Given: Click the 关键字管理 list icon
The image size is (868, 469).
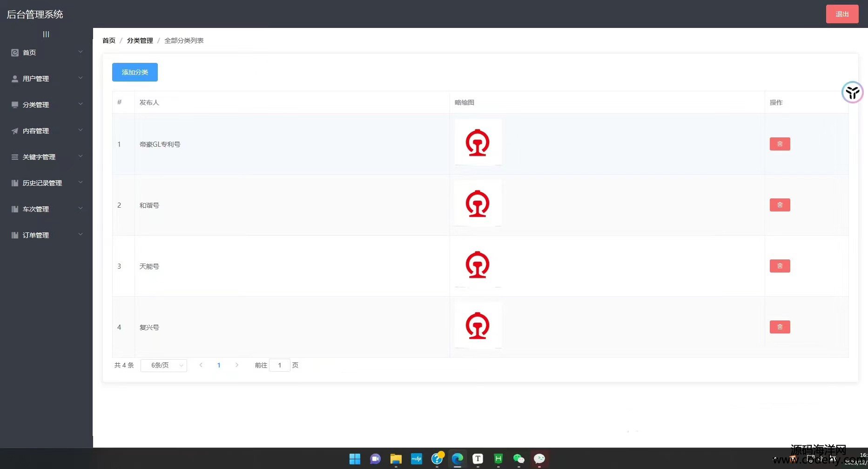Looking at the screenshot, I should (15, 157).
